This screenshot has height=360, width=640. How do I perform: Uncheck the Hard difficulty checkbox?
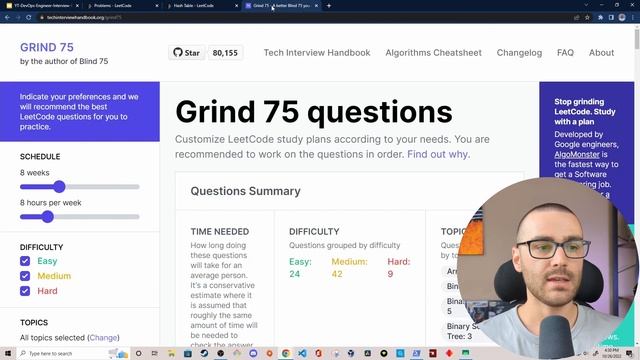tap(25, 291)
